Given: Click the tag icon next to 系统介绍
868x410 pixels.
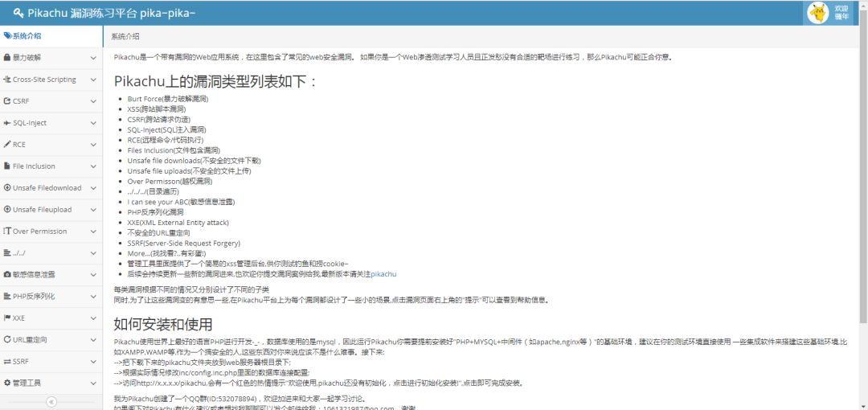Looking at the screenshot, I should pyautogui.click(x=7, y=36).
